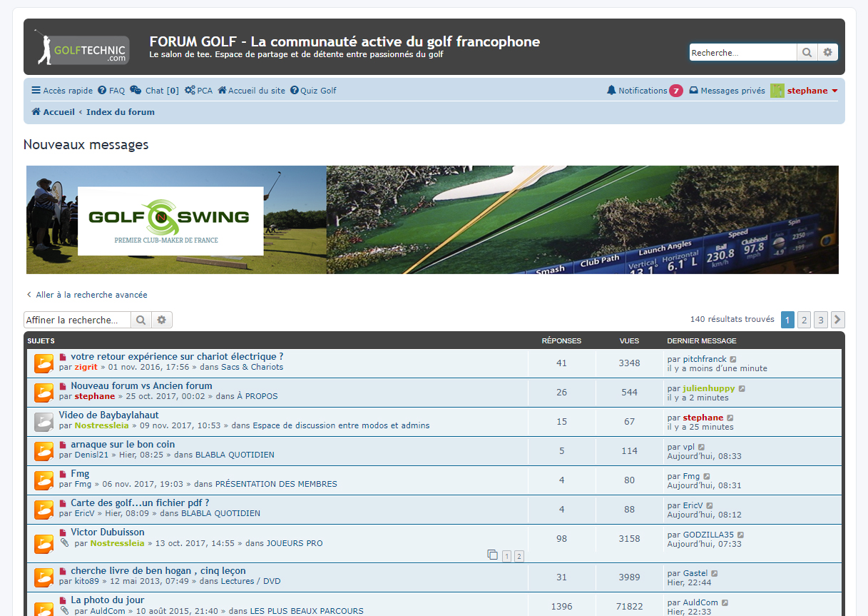The width and height of the screenshot is (868, 616).
Task: Click the stephane user avatar
Action: coord(777,91)
